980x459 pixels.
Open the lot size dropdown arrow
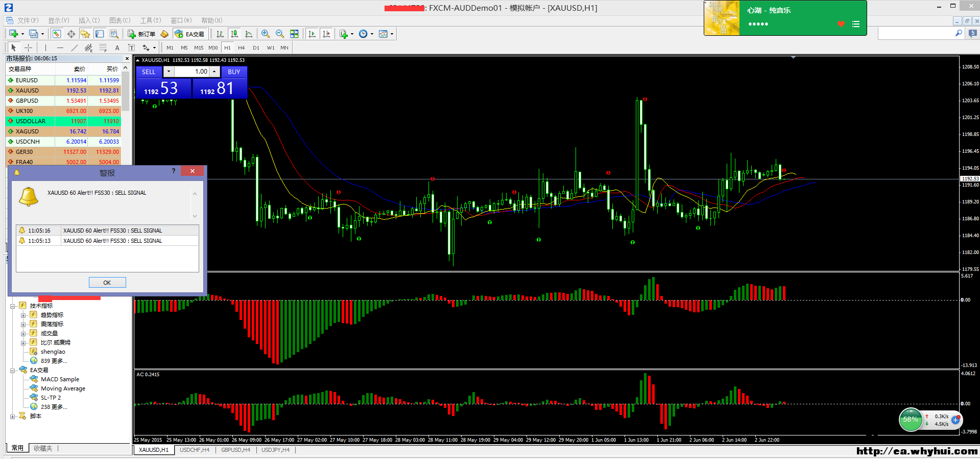(x=169, y=72)
